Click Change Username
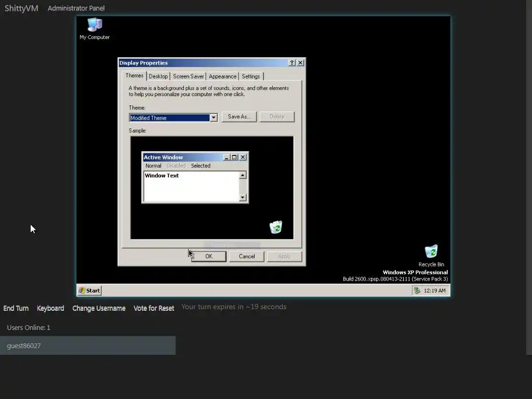 pos(99,308)
